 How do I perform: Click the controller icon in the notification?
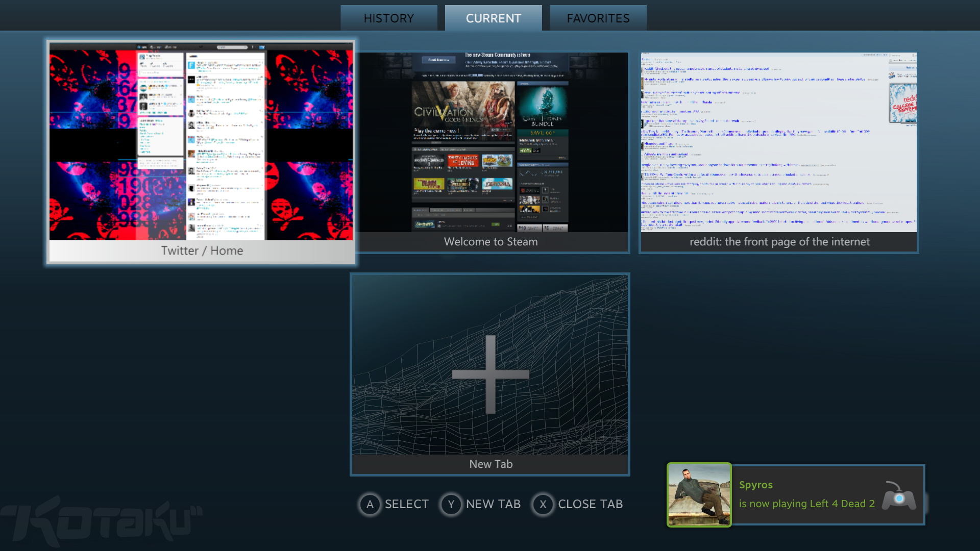[899, 496]
